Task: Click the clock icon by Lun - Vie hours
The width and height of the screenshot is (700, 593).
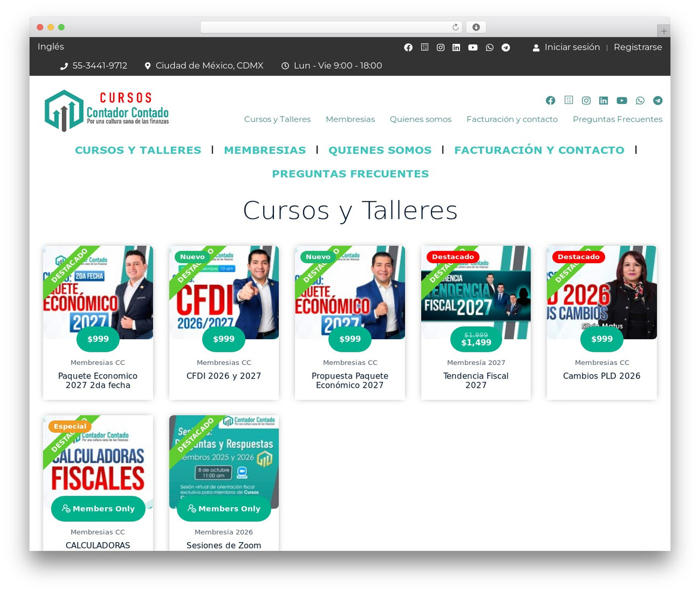Action: (285, 66)
